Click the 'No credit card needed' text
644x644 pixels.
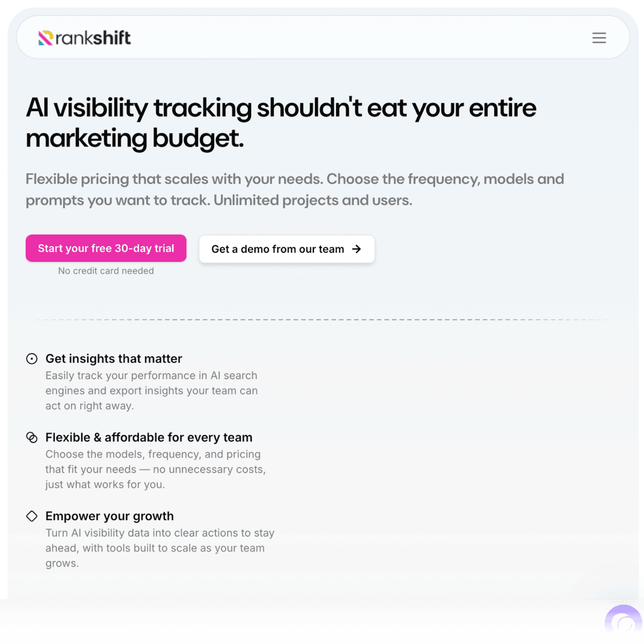point(106,270)
